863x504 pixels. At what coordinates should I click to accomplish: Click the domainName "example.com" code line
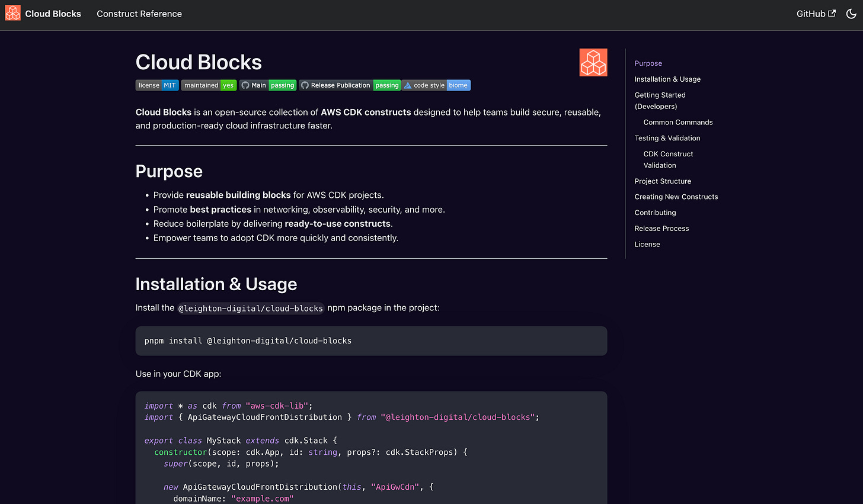[234, 499]
